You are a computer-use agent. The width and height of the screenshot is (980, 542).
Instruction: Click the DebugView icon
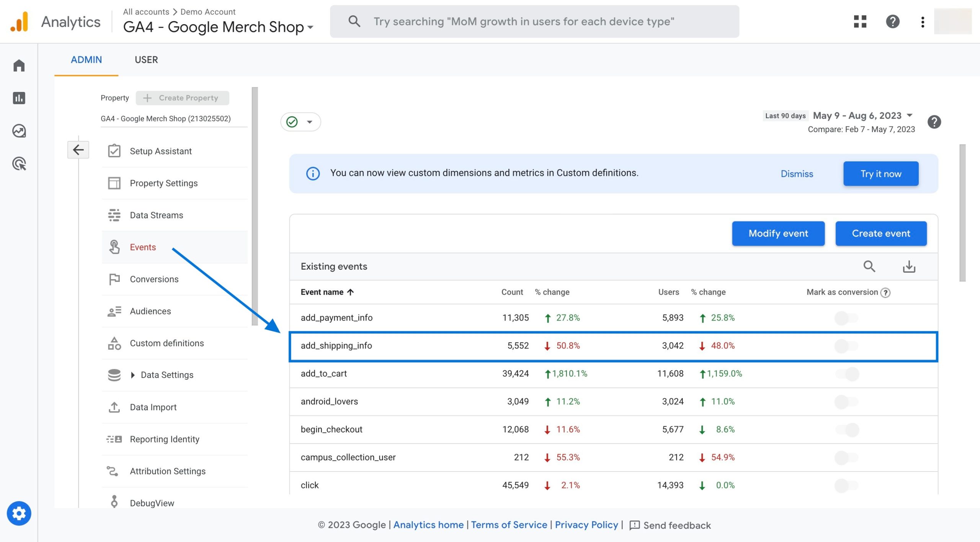click(x=114, y=501)
